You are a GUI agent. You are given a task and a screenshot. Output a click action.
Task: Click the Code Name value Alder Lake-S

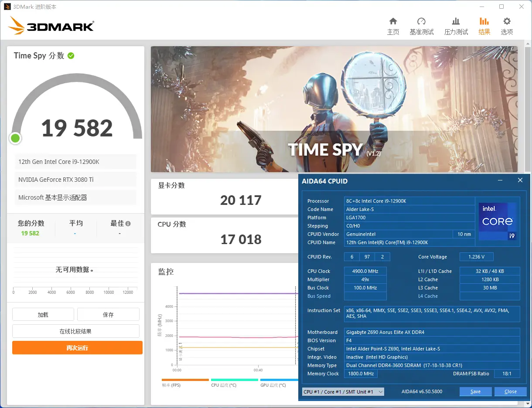coord(409,209)
